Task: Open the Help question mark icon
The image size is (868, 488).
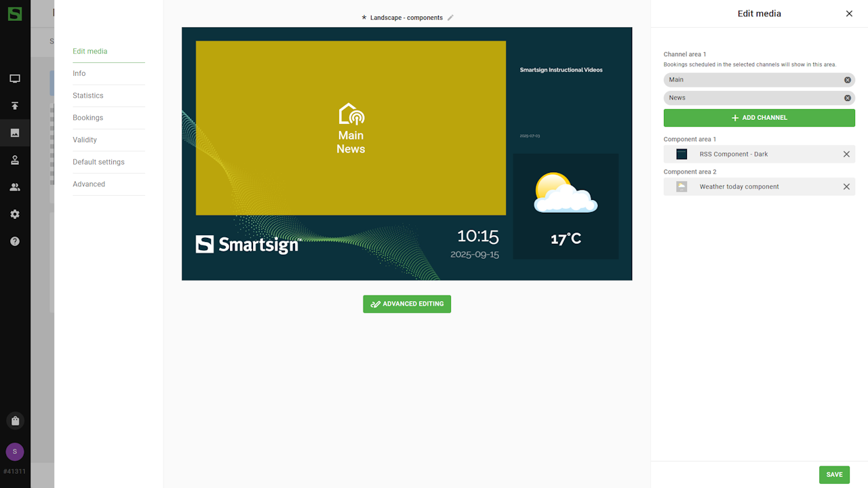Action: point(15,241)
